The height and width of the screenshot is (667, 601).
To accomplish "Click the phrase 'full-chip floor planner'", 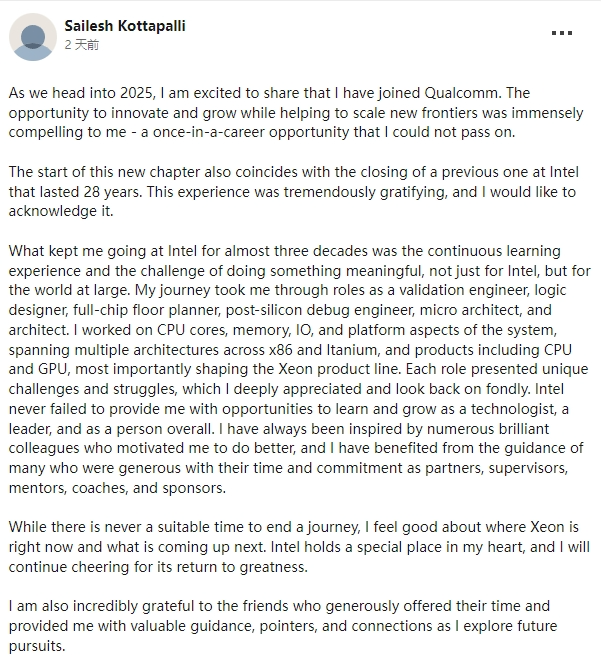I will (x=146, y=310).
